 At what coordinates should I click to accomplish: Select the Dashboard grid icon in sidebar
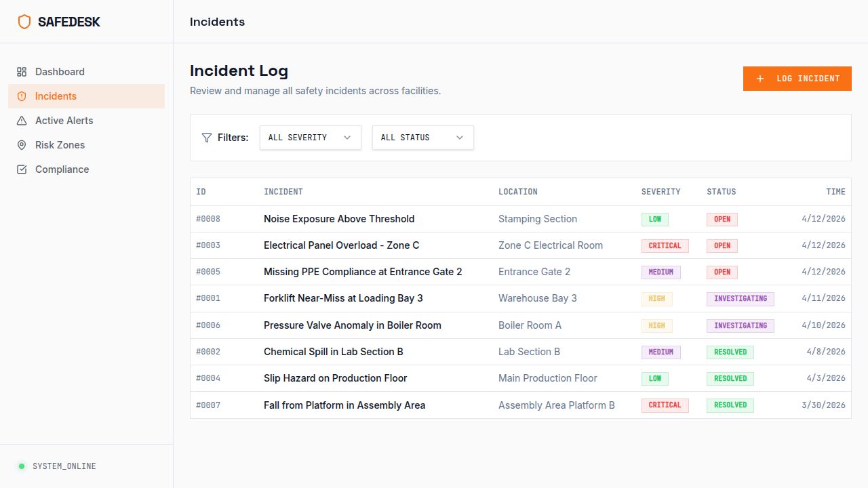[21, 72]
